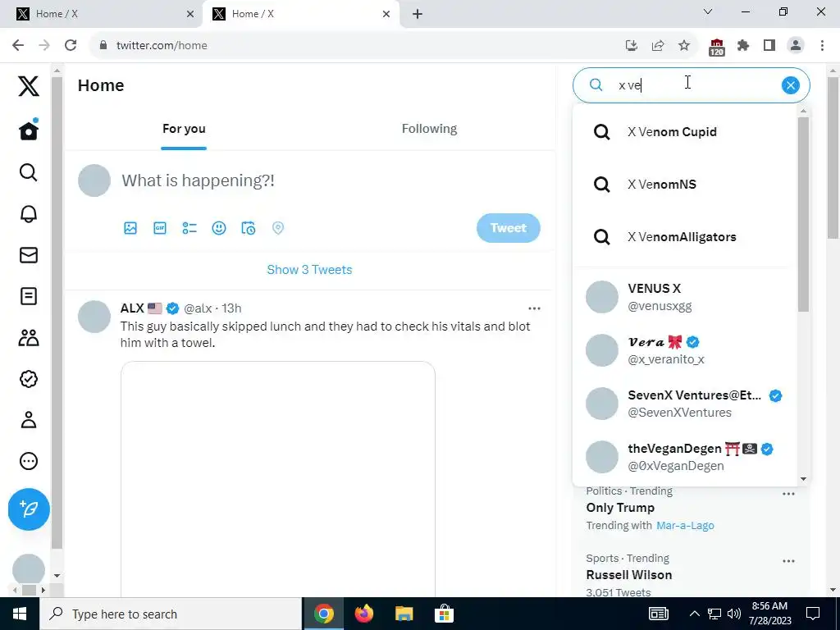Open ALX tweet image placeholder
The width and height of the screenshot is (840, 630).
tap(277, 479)
